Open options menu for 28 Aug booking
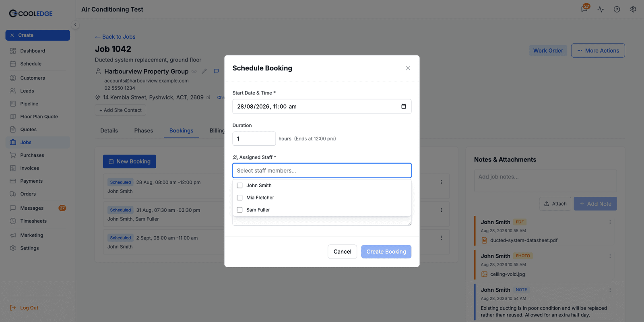Image resolution: width=644 pixels, height=322 pixels. coord(441,182)
